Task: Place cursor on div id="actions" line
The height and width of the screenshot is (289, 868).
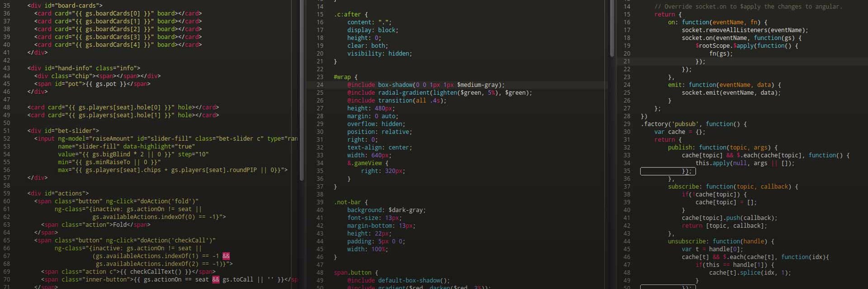Action: click(58, 193)
